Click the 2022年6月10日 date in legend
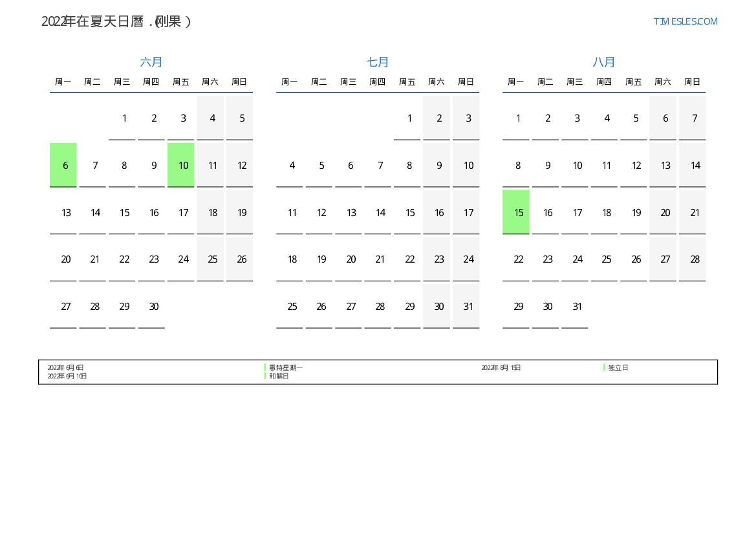This screenshot has width=756, height=535. click(x=67, y=376)
